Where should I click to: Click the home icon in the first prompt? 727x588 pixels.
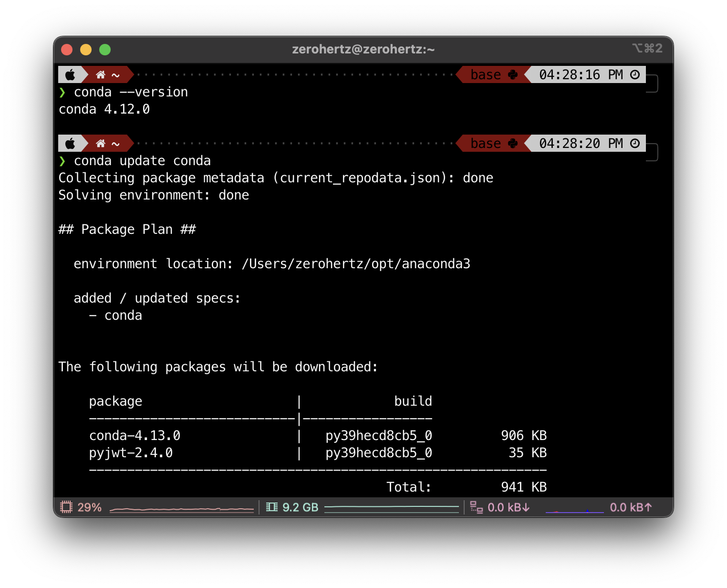[101, 75]
